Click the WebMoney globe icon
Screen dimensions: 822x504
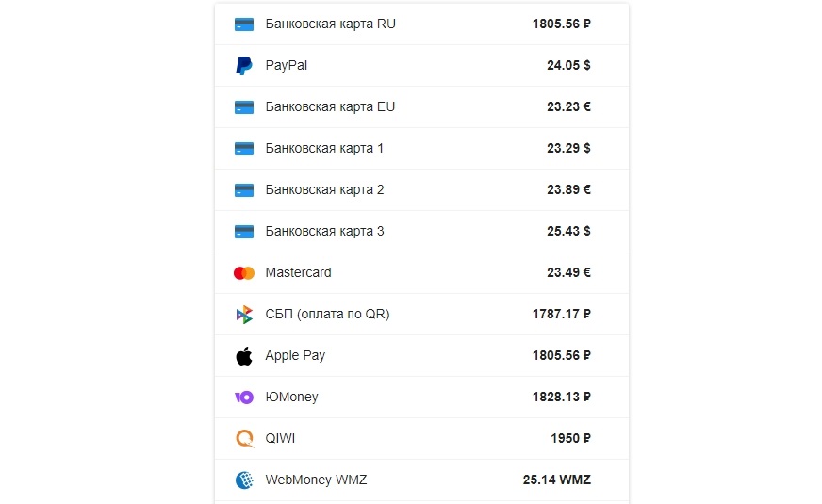tap(244, 480)
